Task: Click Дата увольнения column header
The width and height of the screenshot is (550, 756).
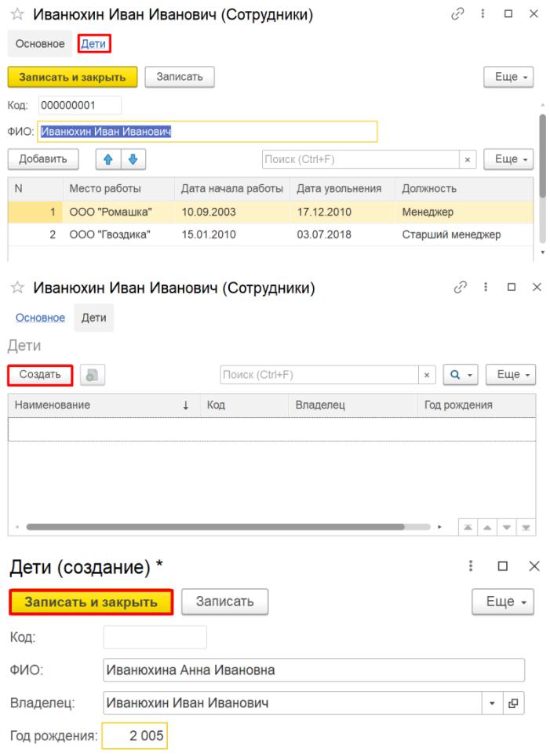Action: pos(343,188)
